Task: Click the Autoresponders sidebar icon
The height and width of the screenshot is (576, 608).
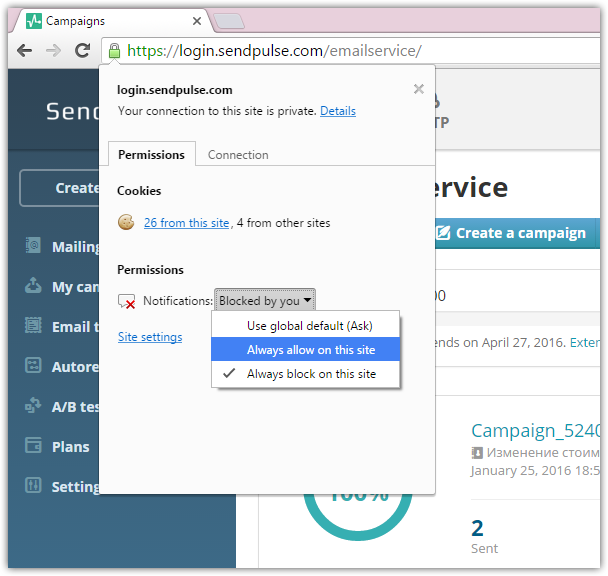Action: pyautogui.click(x=33, y=365)
